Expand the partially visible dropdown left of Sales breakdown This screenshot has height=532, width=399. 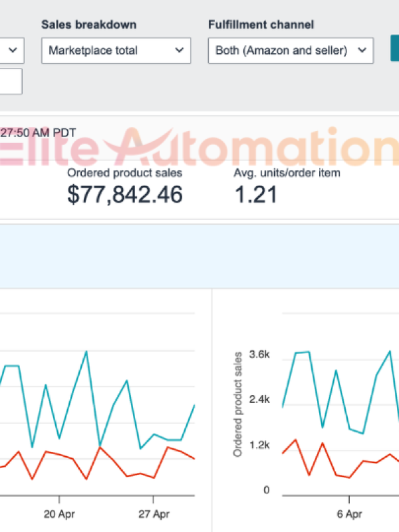12,51
